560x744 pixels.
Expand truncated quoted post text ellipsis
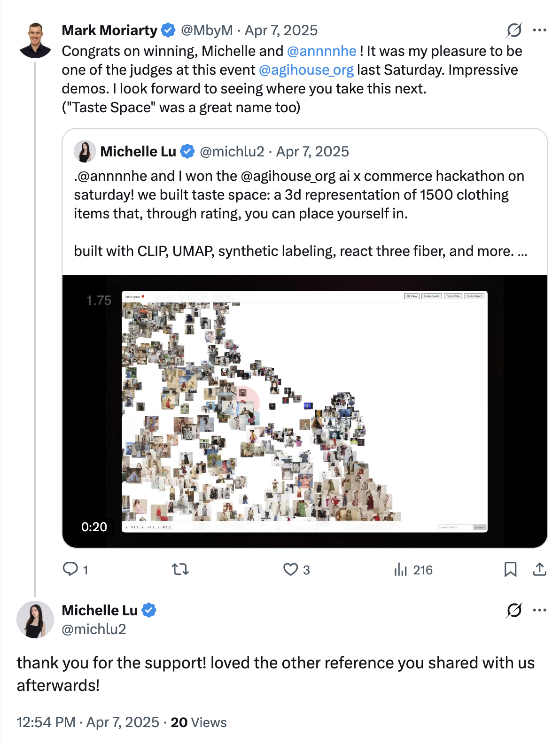pos(522,251)
